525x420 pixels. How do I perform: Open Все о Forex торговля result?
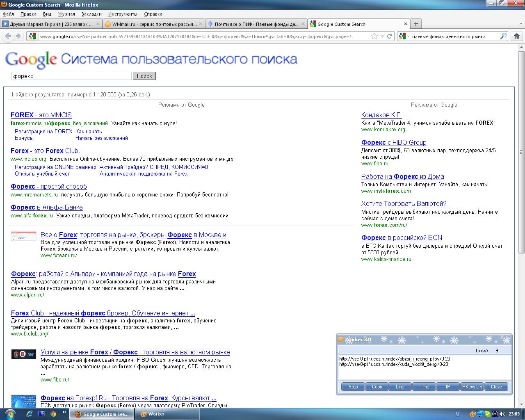133,235
